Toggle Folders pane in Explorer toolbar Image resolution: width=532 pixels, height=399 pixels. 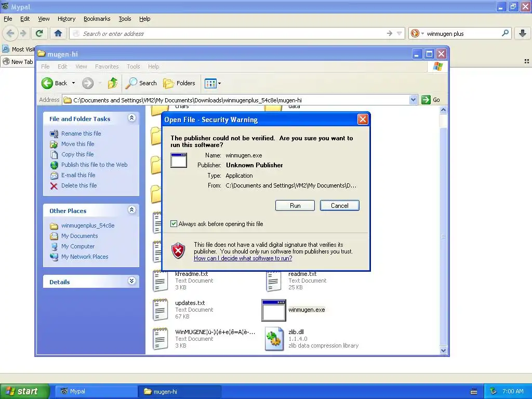[179, 83]
